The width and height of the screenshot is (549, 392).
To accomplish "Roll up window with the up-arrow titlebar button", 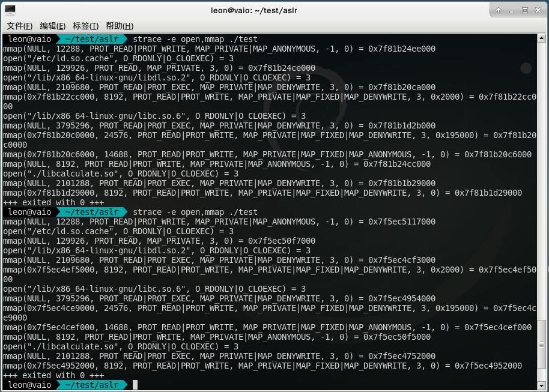I will pyautogui.click(x=499, y=10).
